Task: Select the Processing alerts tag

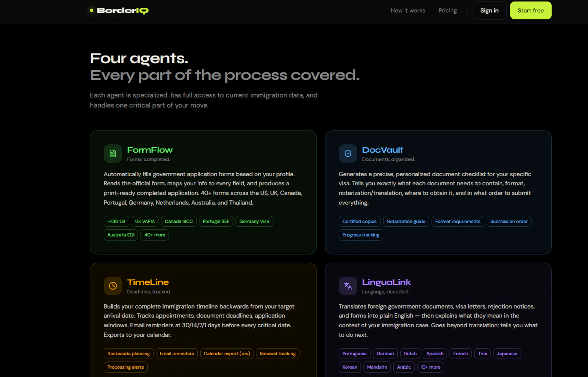Action: tap(126, 367)
